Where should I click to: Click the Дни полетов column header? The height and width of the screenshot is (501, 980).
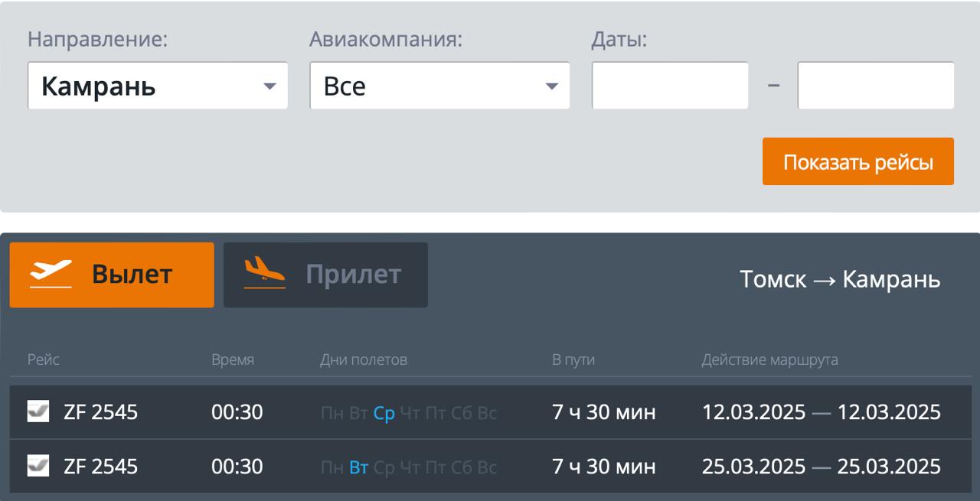pos(364,359)
